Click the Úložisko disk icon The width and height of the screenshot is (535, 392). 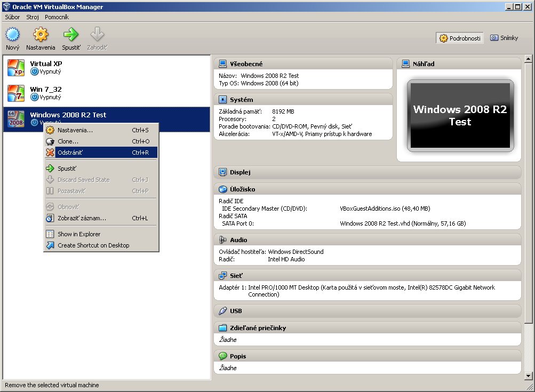[222, 189]
